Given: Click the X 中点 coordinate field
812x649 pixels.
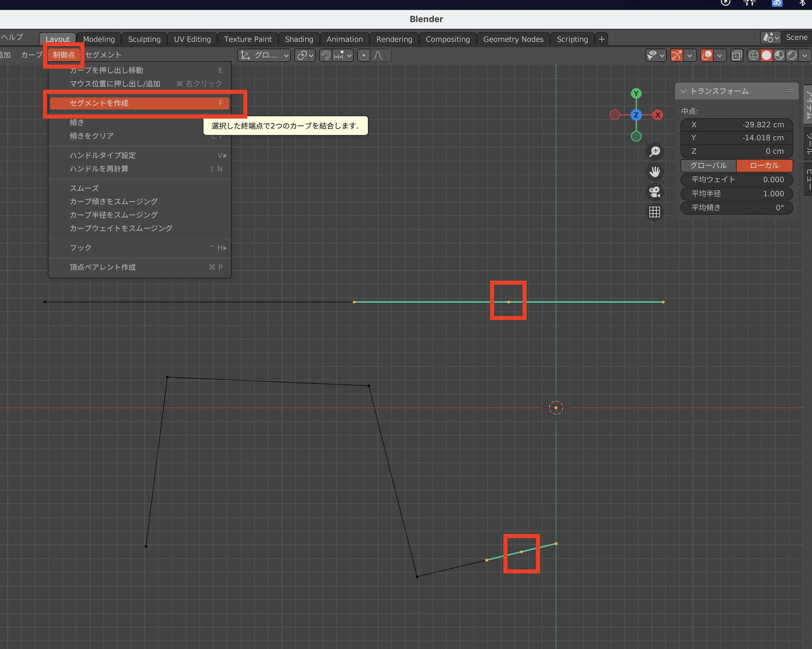Looking at the screenshot, I should (x=736, y=125).
